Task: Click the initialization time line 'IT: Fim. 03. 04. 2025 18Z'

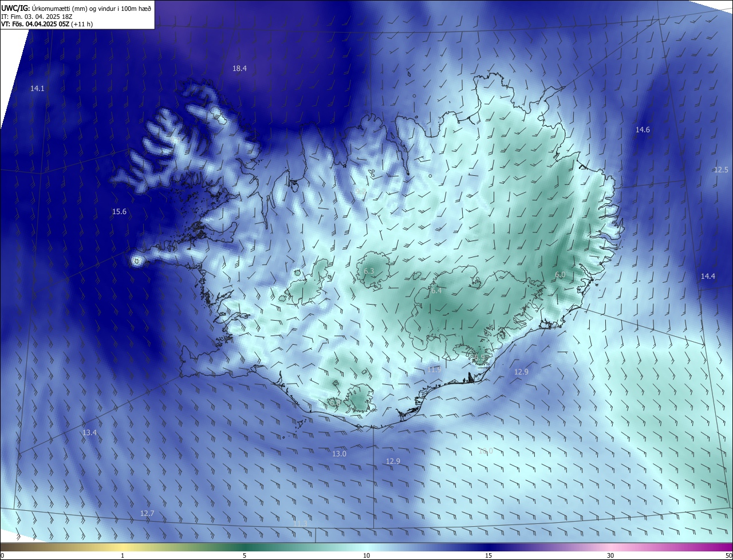Action: (38, 16)
